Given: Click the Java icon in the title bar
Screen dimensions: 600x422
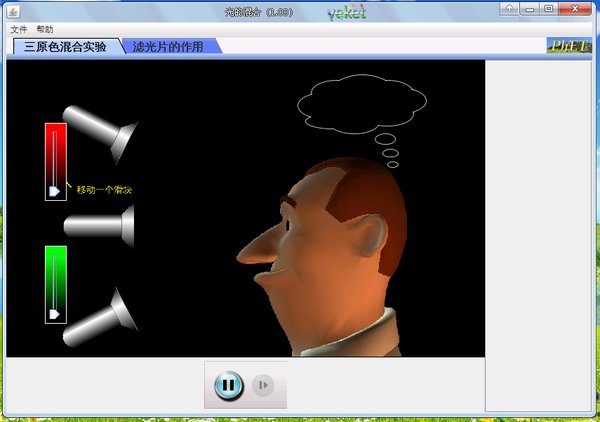Looking at the screenshot, I should 14,12.
